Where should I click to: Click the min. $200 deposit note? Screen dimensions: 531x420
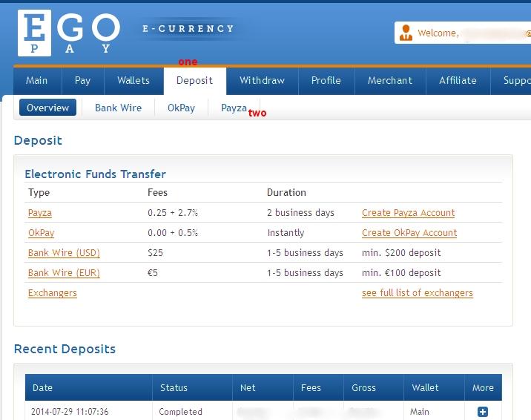[401, 253]
